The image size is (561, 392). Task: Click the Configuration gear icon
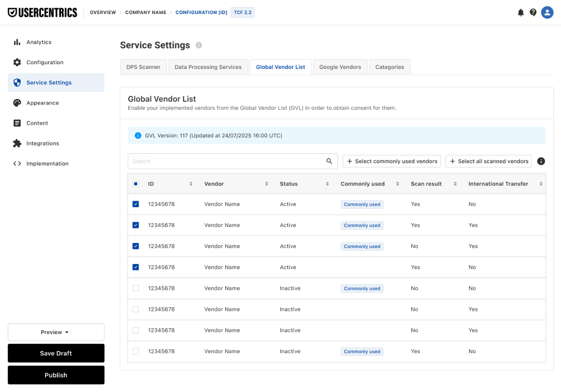point(17,62)
